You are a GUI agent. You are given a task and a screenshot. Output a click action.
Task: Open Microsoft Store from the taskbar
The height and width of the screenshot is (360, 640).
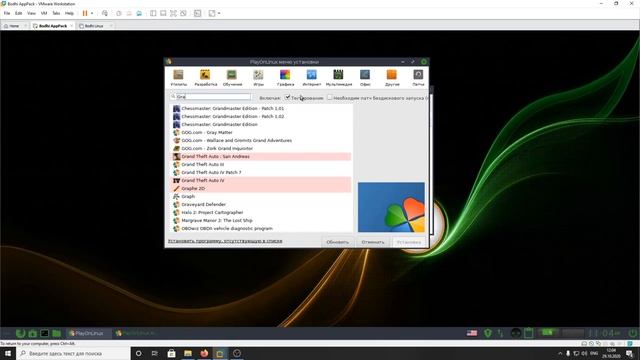[171, 353]
